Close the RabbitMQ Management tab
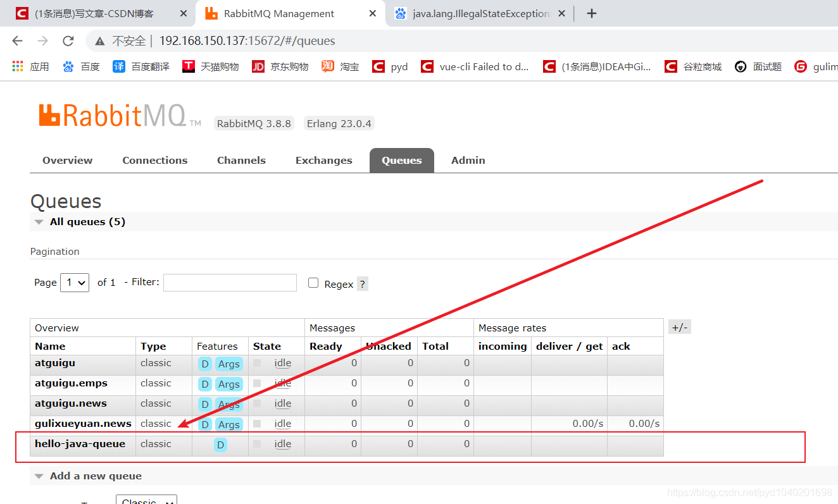 [373, 13]
